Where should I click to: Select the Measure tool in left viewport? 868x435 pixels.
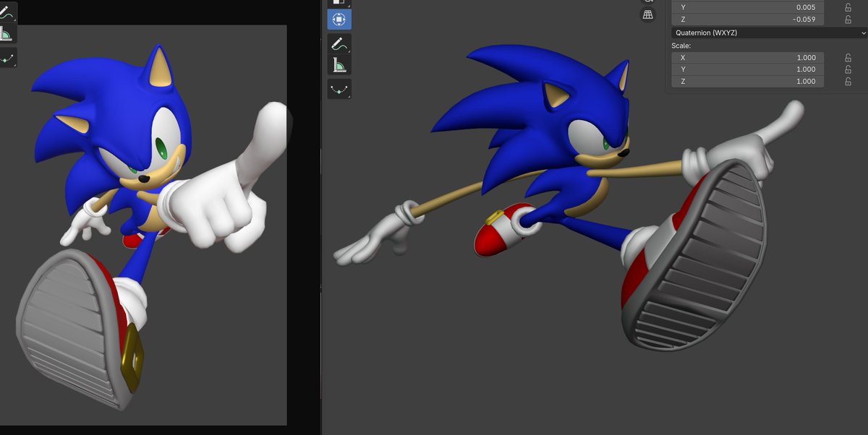click(7, 34)
